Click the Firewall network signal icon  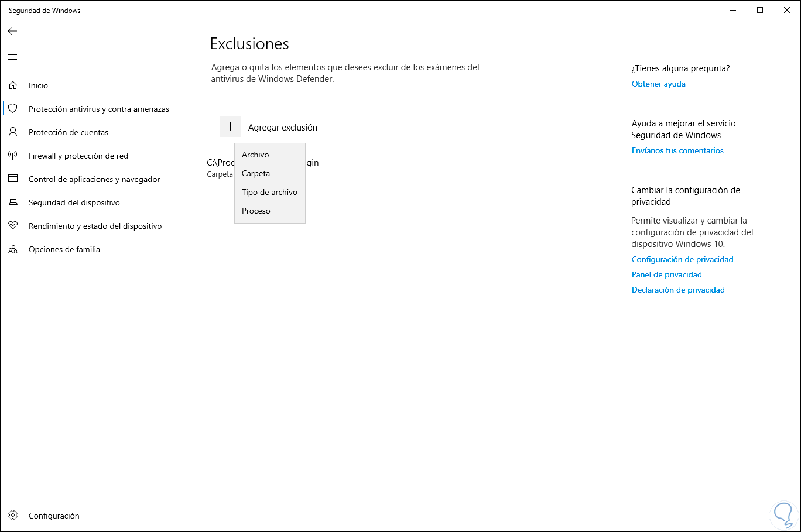tap(13, 156)
